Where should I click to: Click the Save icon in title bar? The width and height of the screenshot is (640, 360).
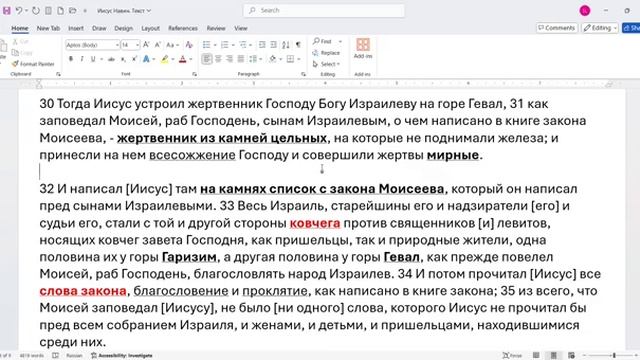[x=7, y=11]
